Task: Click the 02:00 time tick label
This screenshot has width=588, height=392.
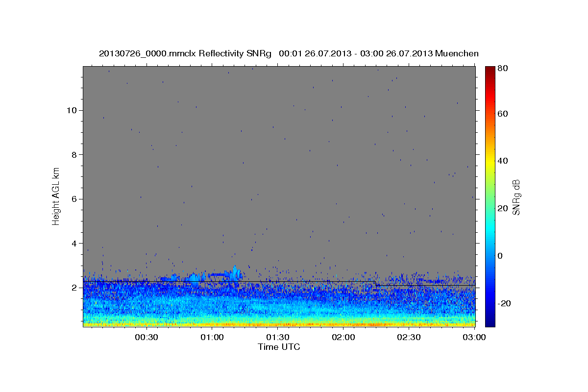Action: tap(343, 337)
